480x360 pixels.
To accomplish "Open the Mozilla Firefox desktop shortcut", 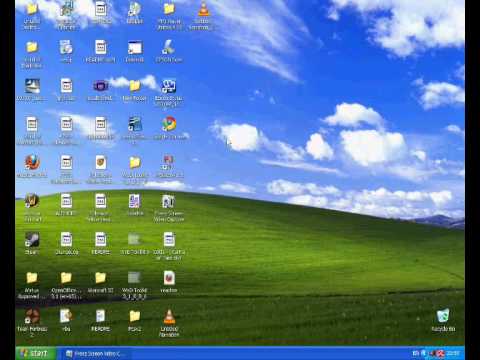I will tap(32, 162).
